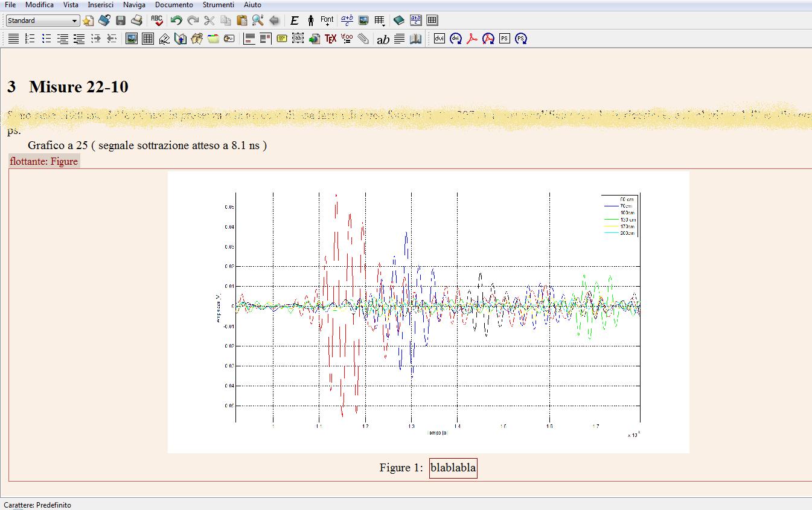Insert a URL hyperlink icon

tap(314, 39)
